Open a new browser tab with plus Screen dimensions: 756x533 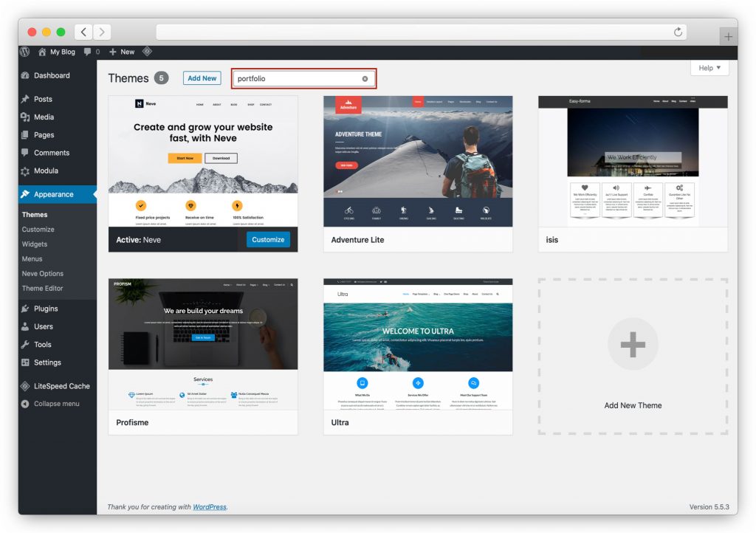(x=728, y=36)
